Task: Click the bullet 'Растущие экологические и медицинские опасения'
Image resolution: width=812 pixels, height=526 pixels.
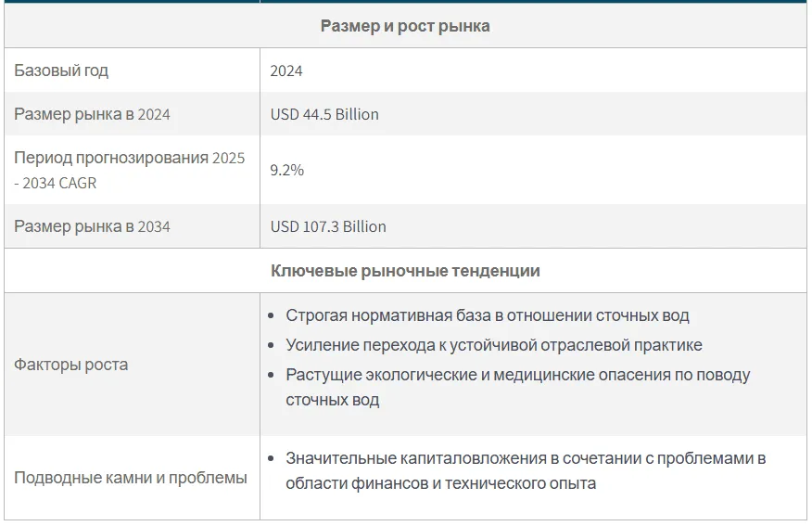Action: pos(518,375)
